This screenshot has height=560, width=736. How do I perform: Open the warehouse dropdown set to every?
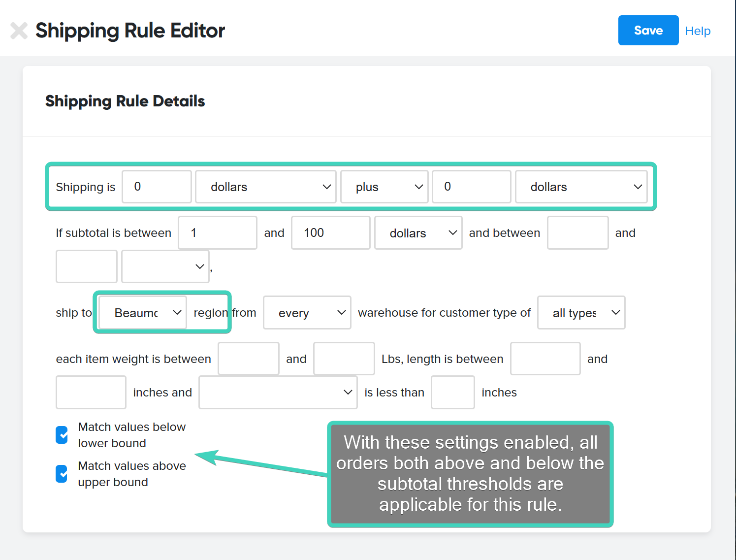(307, 312)
